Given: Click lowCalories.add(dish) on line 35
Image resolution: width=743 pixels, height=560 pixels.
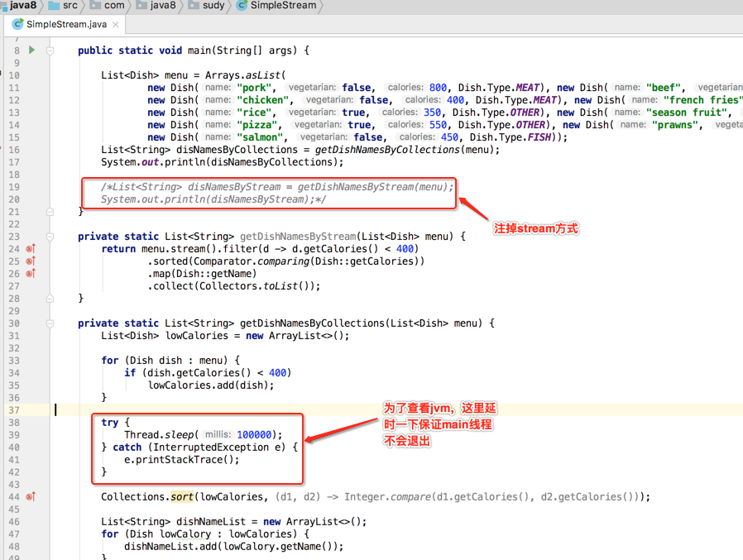Looking at the screenshot, I should (x=211, y=385).
